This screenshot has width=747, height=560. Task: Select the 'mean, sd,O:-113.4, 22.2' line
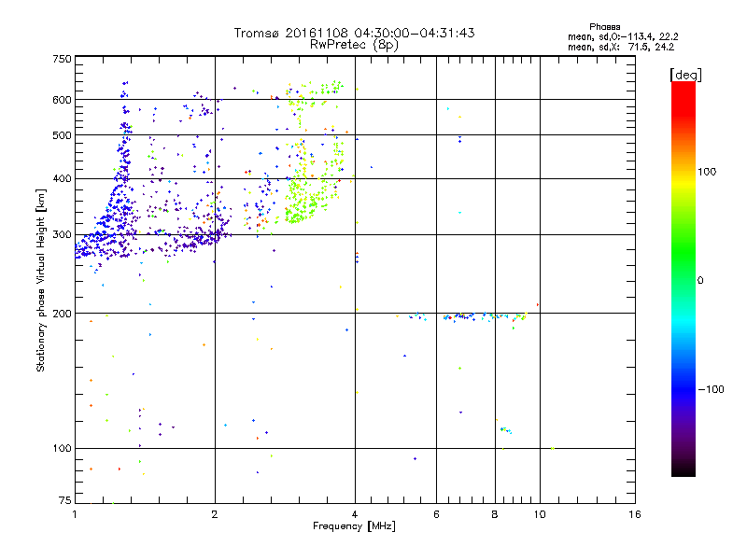pyautogui.click(x=623, y=37)
